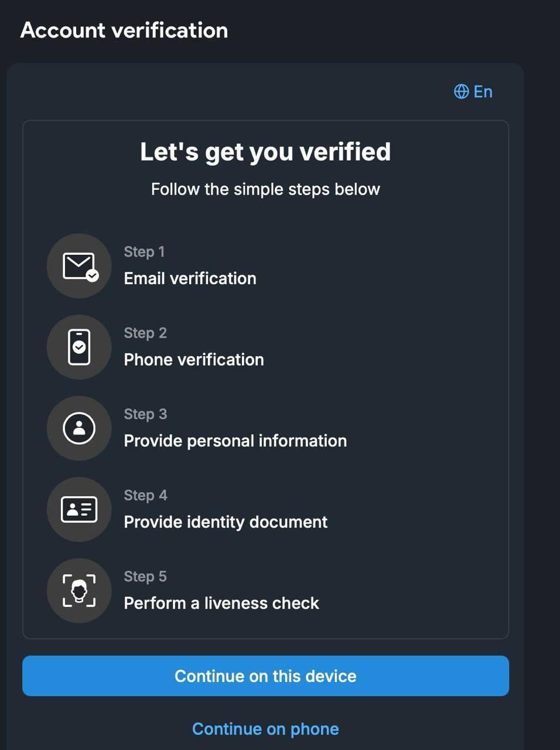The height and width of the screenshot is (750, 560).
Task: Click the phone verification icon
Action: tap(79, 347)
